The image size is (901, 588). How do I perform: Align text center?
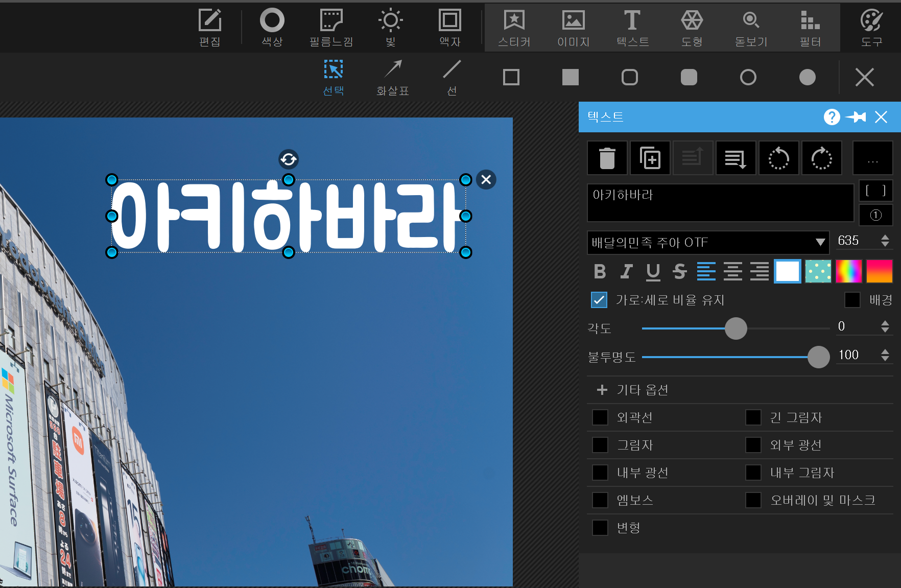(733, 271)
